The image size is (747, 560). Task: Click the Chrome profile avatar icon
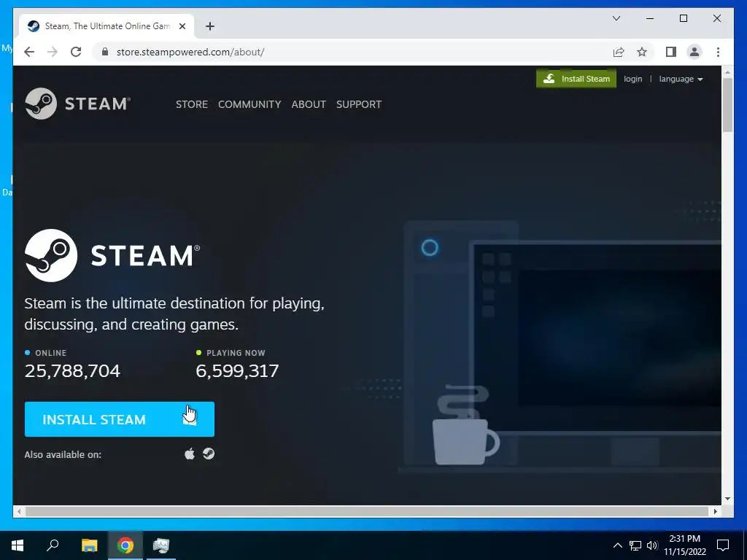coord(694,52)
